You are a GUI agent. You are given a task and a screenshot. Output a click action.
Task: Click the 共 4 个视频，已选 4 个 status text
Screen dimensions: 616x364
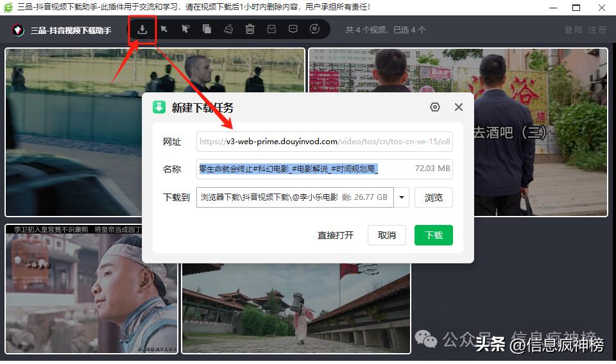pyautogui.click(x=386, y=30)
